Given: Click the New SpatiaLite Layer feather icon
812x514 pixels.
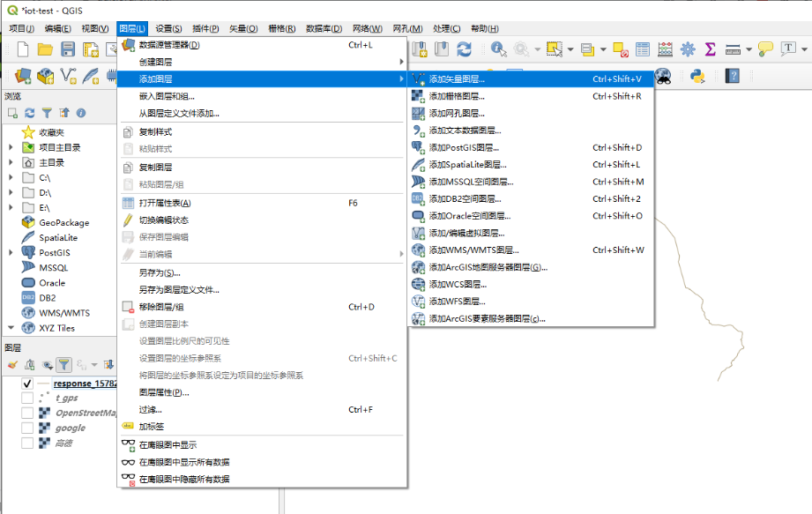Looking at the screenshot, I should click(91, 76).
